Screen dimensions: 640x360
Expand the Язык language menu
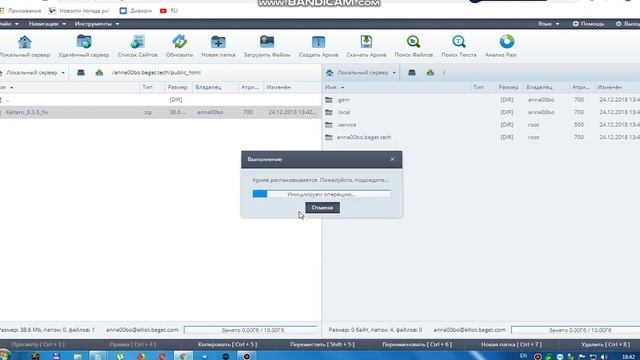(x=548, y=24)
